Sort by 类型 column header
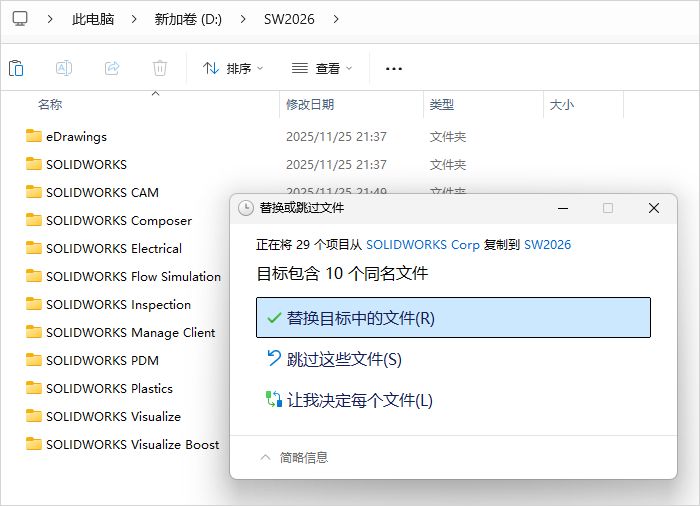This screenshot has width=700, height=506. click(442, 105)
